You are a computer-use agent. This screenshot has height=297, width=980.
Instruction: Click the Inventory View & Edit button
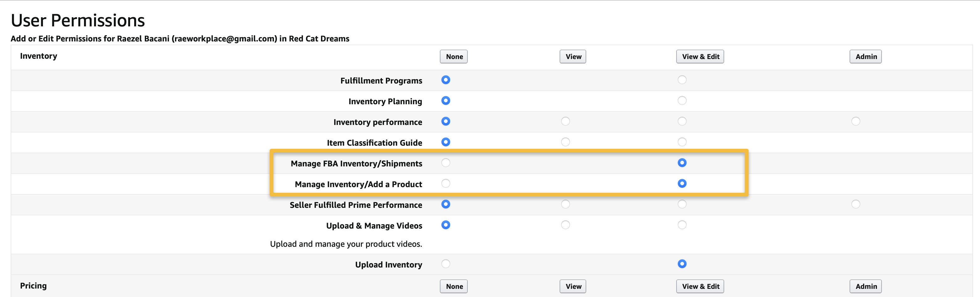coord(700,57)
